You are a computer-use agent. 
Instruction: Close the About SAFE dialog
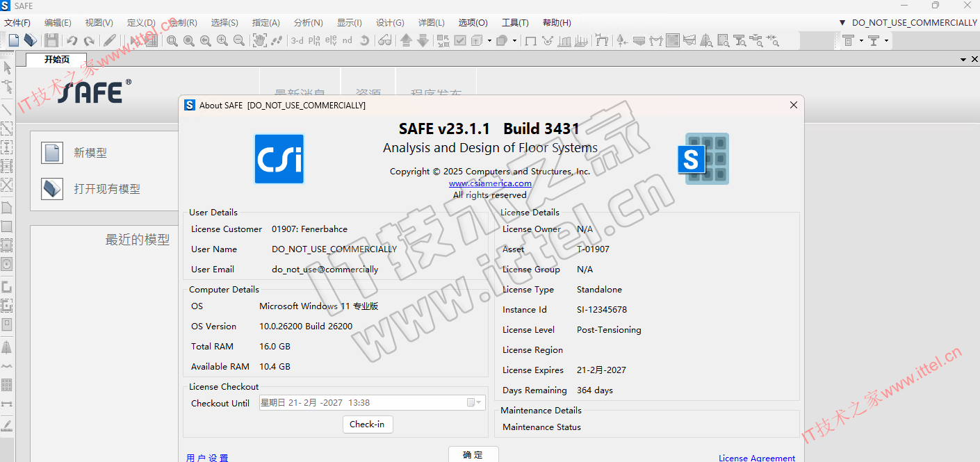point(793,105)
